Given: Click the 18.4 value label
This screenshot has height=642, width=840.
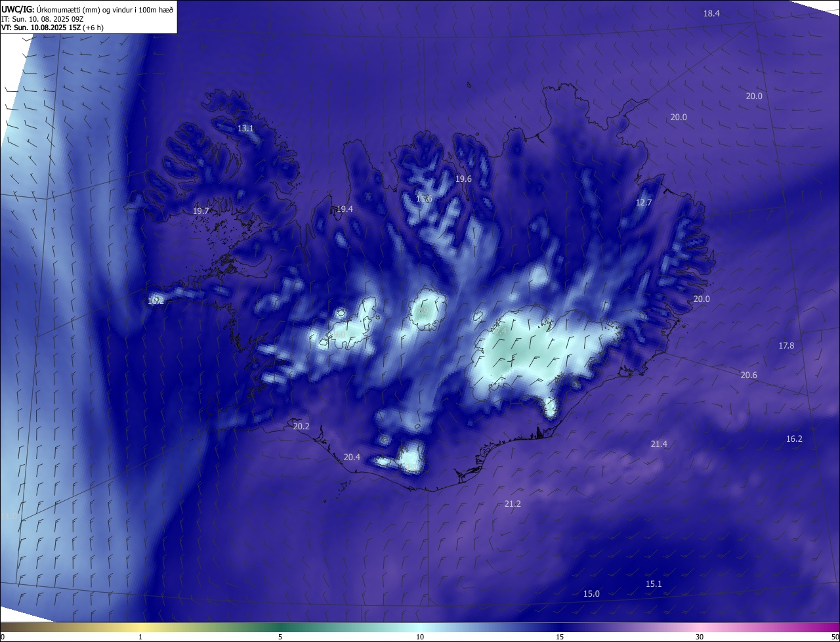Looking at the screenshot, I should [x=711, y=14].
